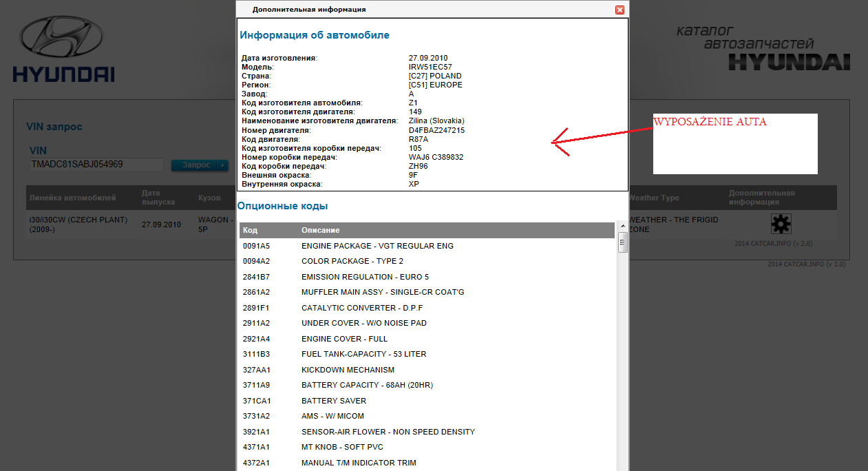Click the i30/i30CW (CZECH PLANT) table cell

coord(78,224)
